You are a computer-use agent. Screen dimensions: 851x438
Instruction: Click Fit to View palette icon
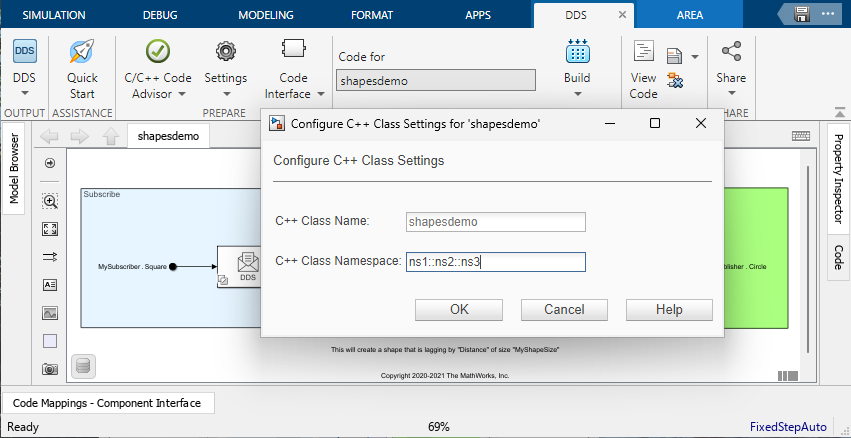(50, 229)
